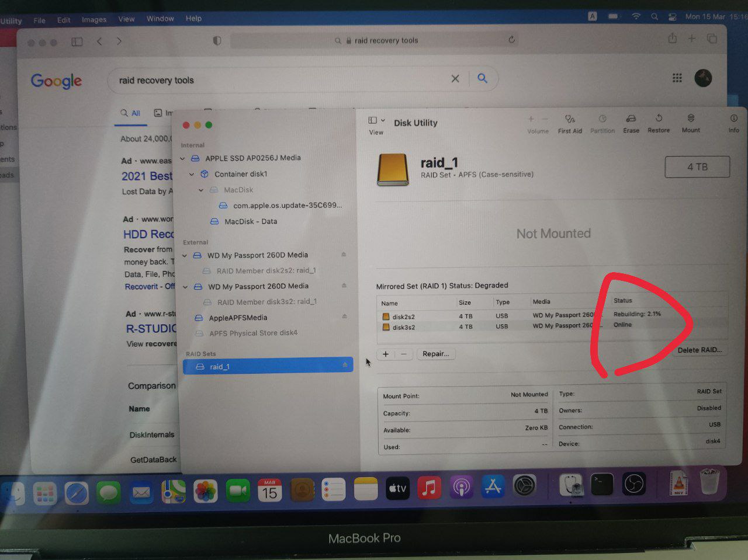The image size is (748, 560).
Task: Eject the AppleAPFSMedia disk
Action: click(344, 316)
